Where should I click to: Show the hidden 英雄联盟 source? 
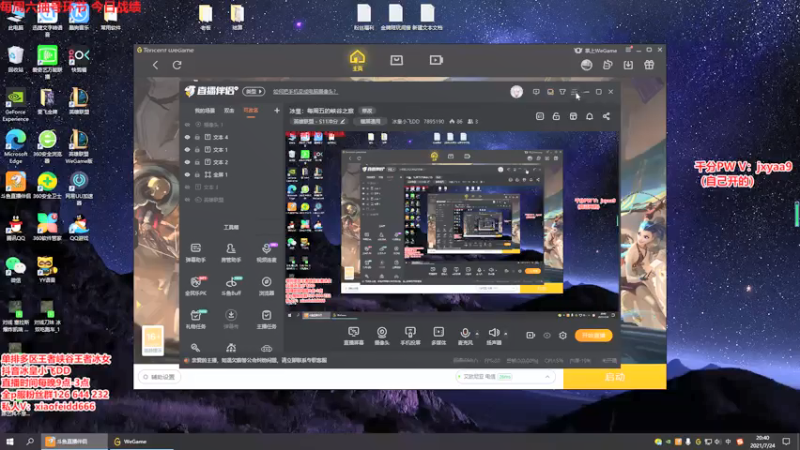point(187,199)
